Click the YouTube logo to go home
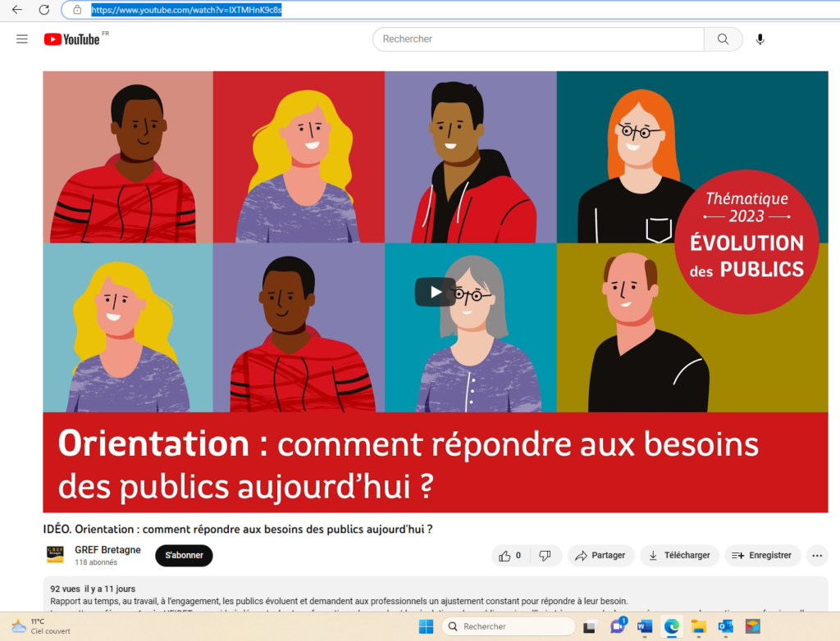Screen dimensions: 840x641 tap(72, 39)
